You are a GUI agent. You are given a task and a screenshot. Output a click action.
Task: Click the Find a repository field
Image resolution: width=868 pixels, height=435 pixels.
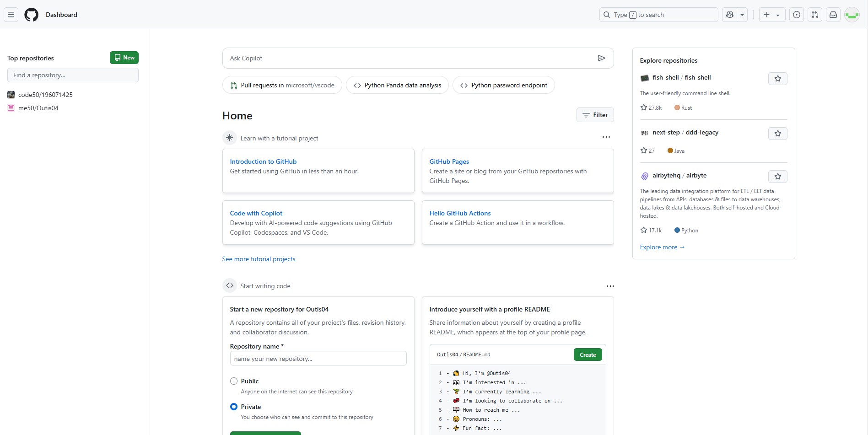click(73, 75)
